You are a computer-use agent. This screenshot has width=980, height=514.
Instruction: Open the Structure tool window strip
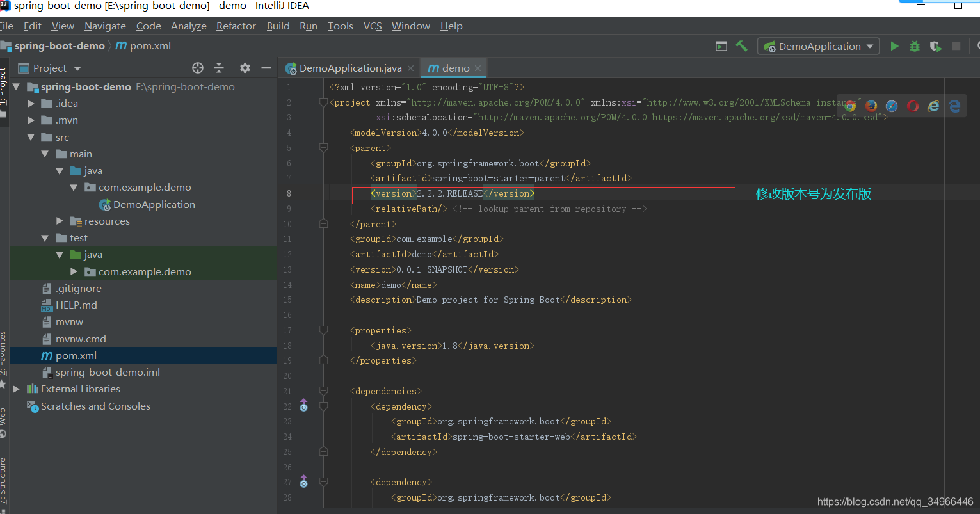(x=3, y=483)
